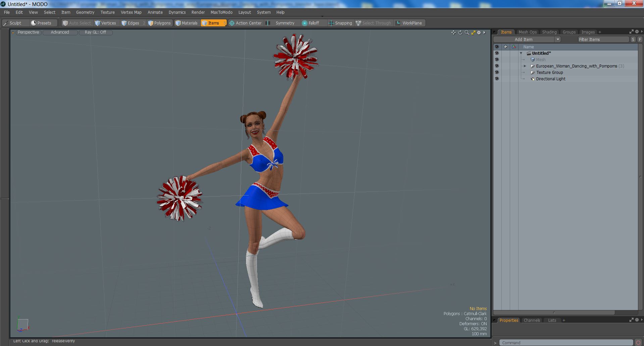Switch to the Images tab
Viewport: 644px width, 346px height.
point(588,32)
